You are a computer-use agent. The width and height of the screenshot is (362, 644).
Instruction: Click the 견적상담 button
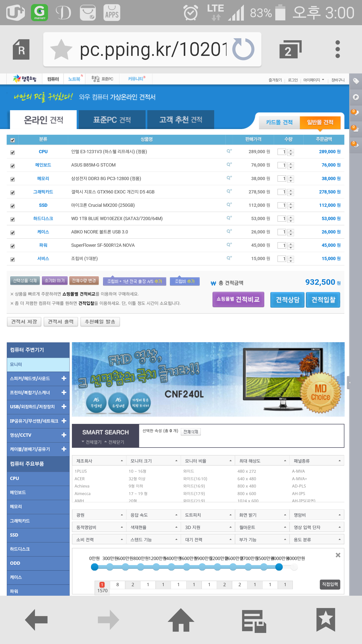point(287,300)
